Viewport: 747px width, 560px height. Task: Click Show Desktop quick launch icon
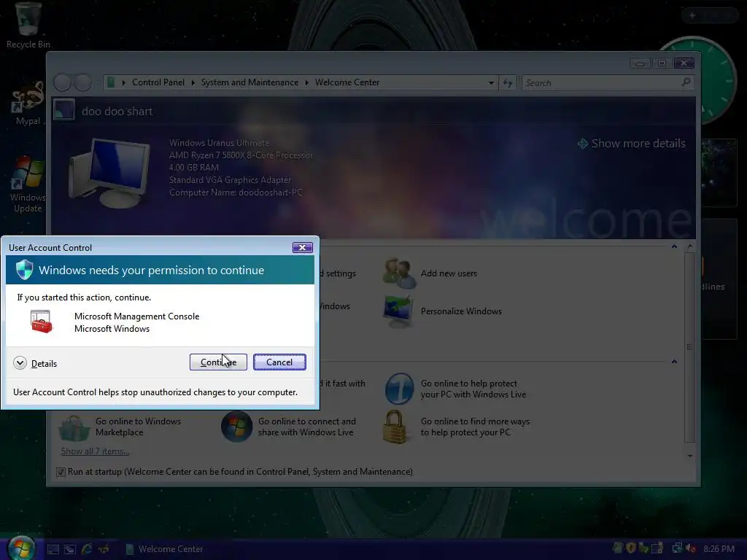click(53, 549)
